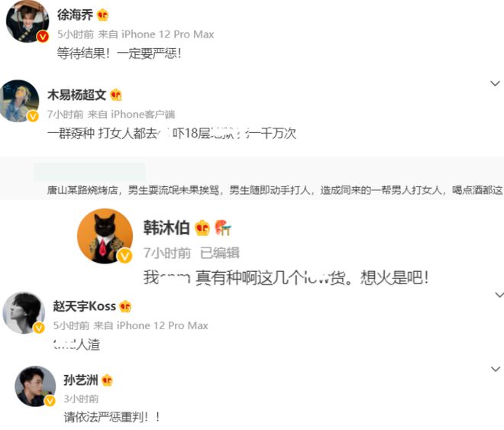Expand options chevron on 木易杨超文's post
The image size is (504, 430).
point(495,83)
